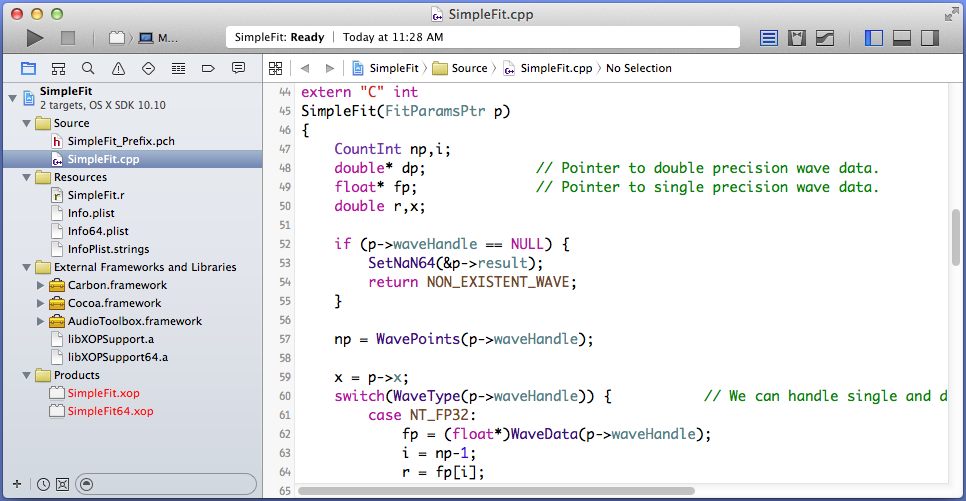Screen dimensions: 966x501
Task: Open the Find navigator
Action: (x=88, y=68)
